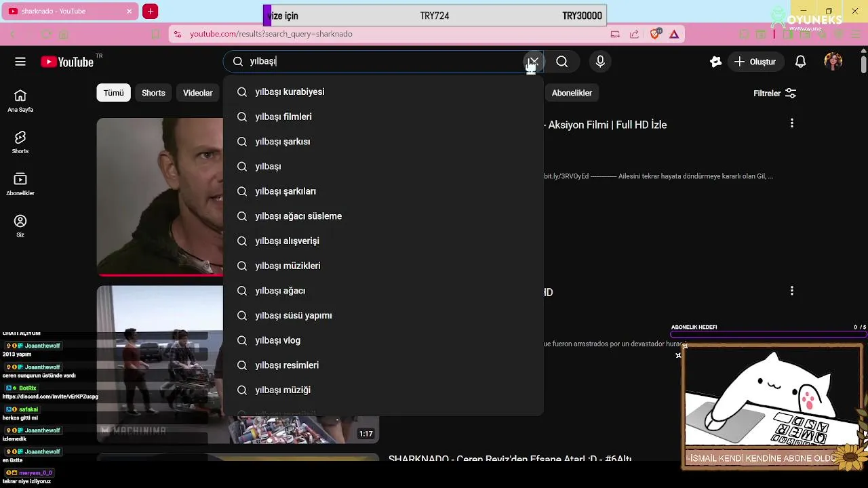Clear the search box with the X

click(x=534, y=62)
